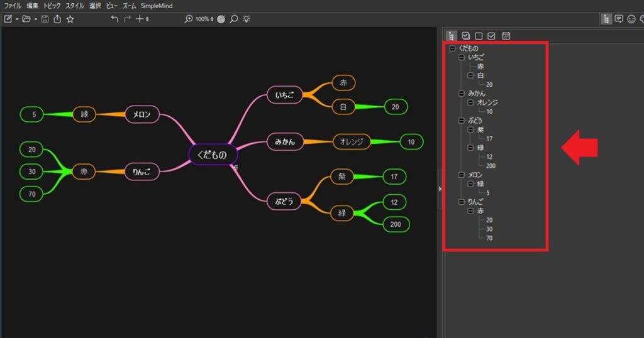This screenshot has height=338, width=644.
Task: Open the smiley icons panel
Action: pyautogui.click(x=631, y=19)
